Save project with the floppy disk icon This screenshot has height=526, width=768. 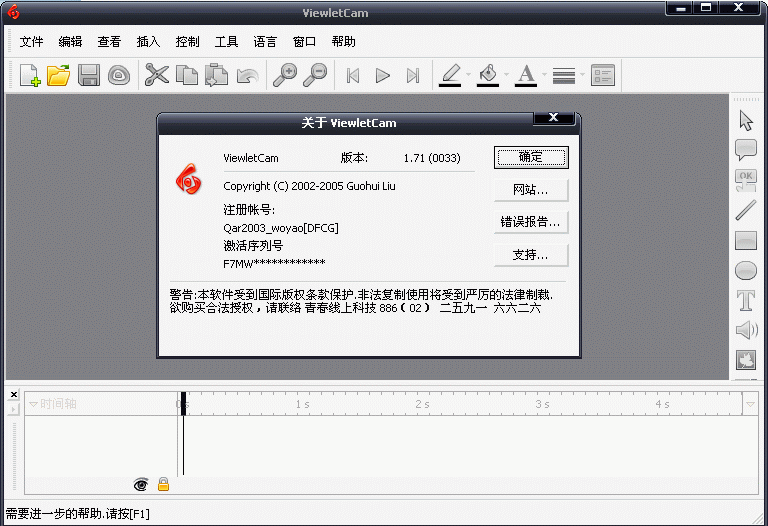(x=89, y=75)
